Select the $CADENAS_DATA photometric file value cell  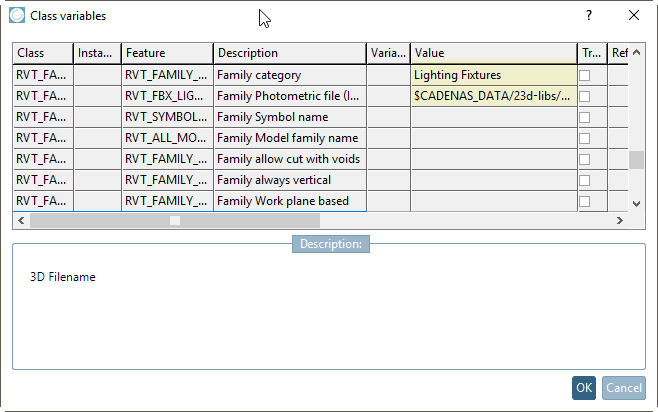click(x=493, y=96)
